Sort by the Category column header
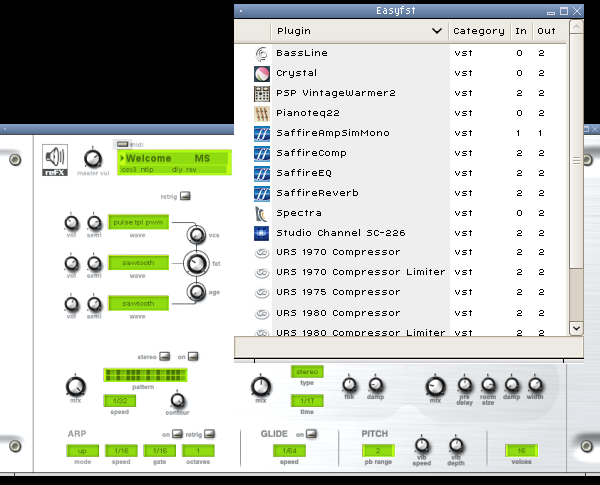 coord(479,31)
